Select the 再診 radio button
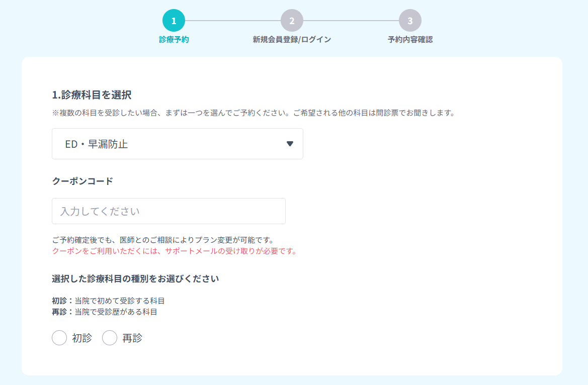The width and height of the screenshot is (588, 385). [x=110, y=338]
